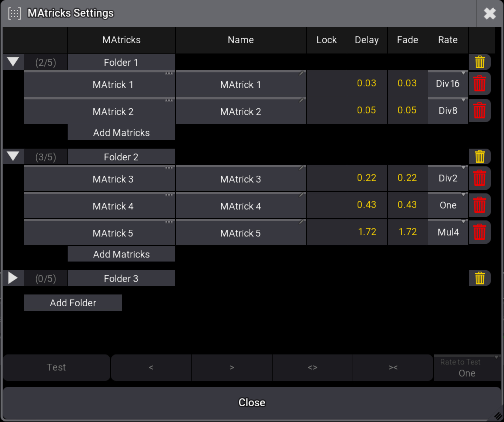Remove MAtrick 5 using red trash icon
Image resolution: width=504 pixels, height=422 pixels.
coord(480,232)
